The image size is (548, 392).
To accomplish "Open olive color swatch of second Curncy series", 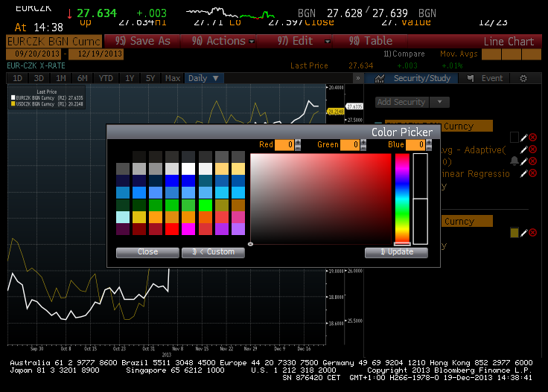I will click(514, 233).
